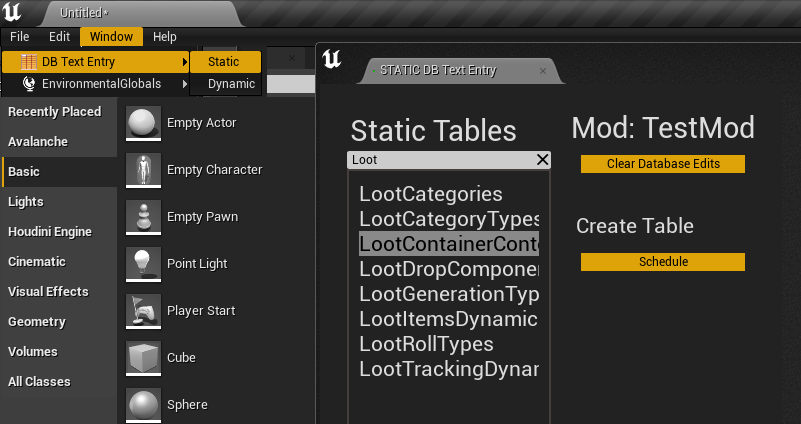Close the STATIC DB Text Entry tab
The width and height of the screenshot is (801, 424).
coord(543,71)
